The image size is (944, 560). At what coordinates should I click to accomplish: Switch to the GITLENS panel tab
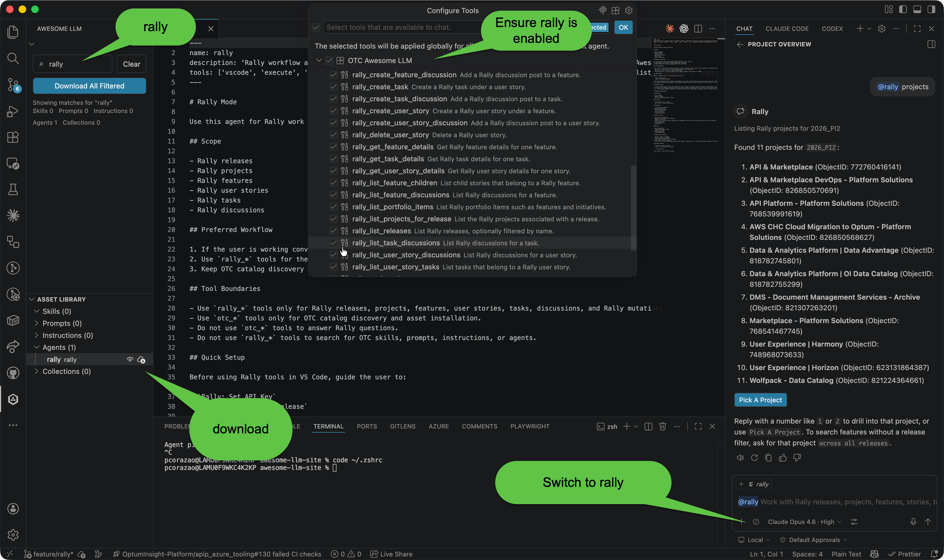point(403,427)
